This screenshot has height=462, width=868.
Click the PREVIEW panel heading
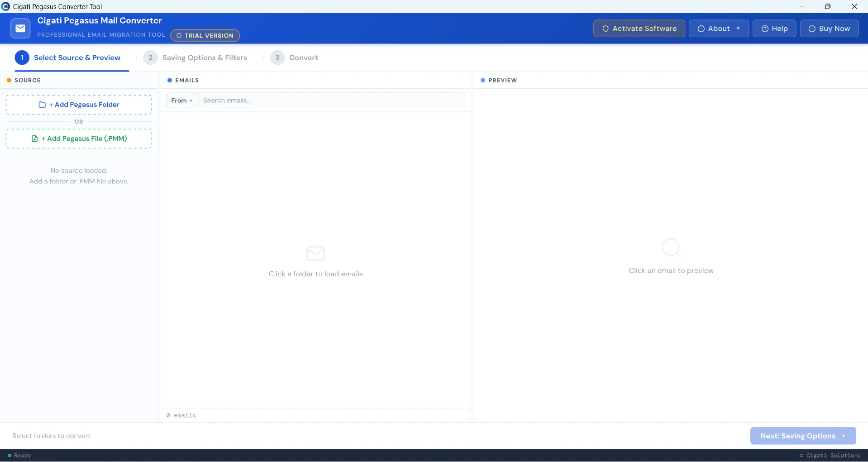[502, 80]
